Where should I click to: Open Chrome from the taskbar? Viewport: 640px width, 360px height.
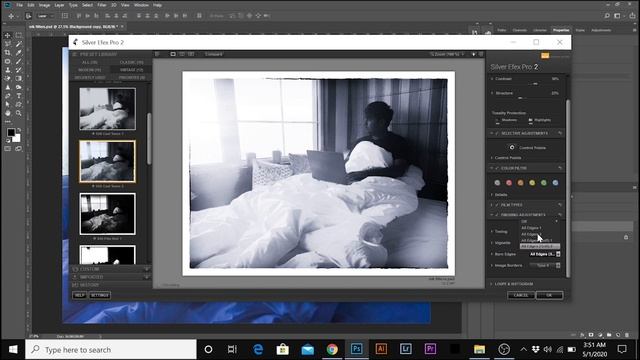click(x=332, y=349)
